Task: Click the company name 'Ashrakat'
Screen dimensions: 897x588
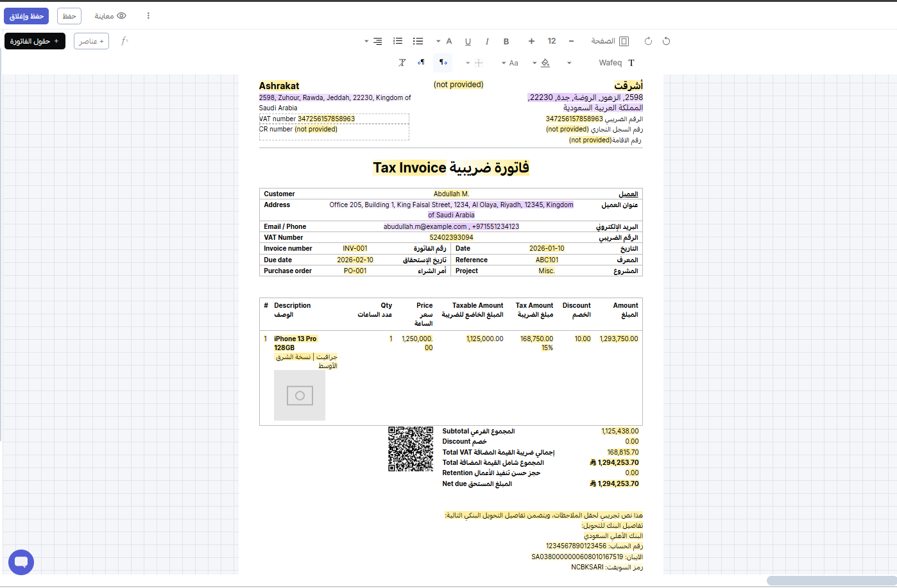Action: coord(279,86)
